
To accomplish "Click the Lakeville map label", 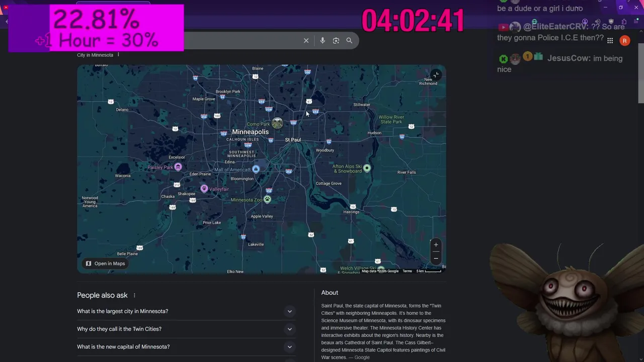I will (256, 244).
